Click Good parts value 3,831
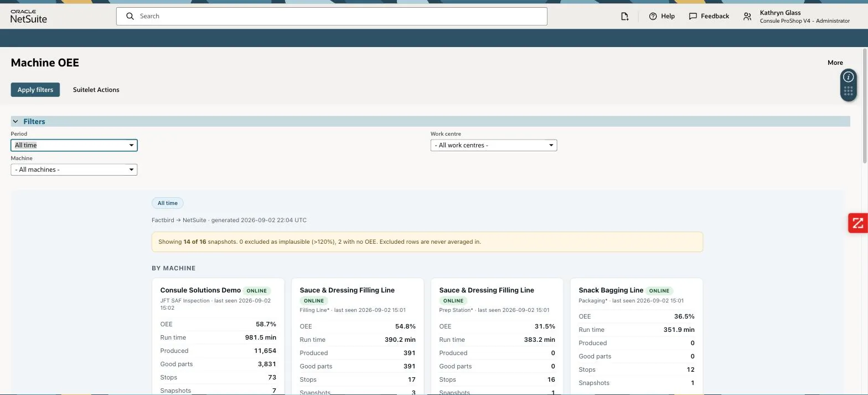Viewport: 868px width, 395px height. tap(267, 364)
